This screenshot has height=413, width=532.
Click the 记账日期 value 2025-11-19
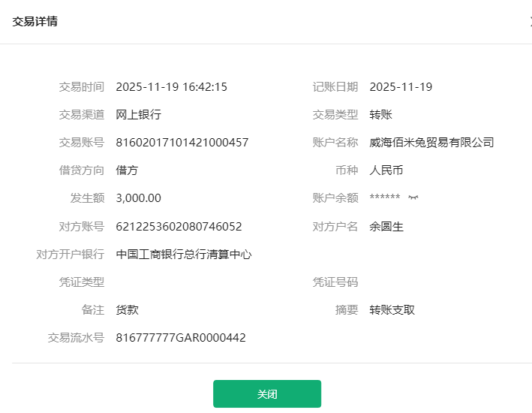(401, 87)
